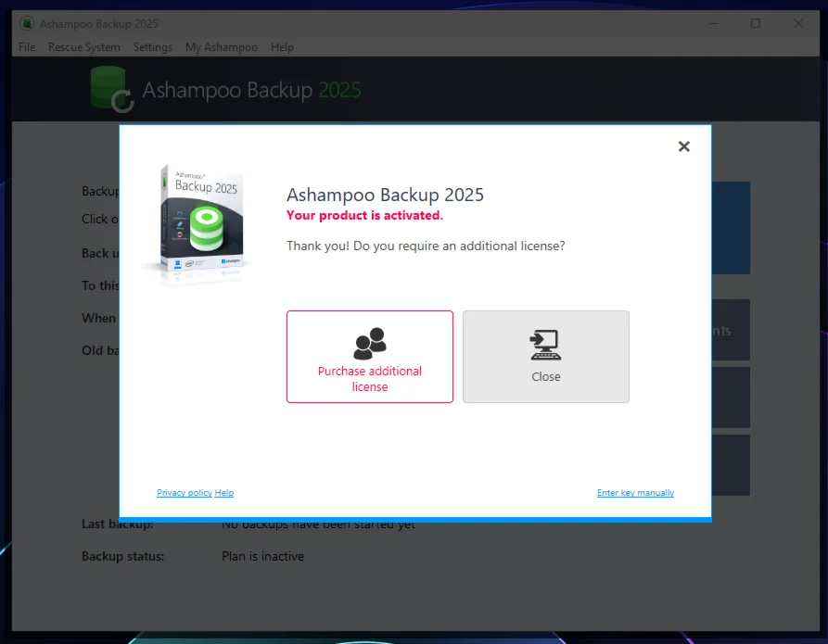
Task: Open the Help menu in menu bar
Action: click(x=282, y=47)
